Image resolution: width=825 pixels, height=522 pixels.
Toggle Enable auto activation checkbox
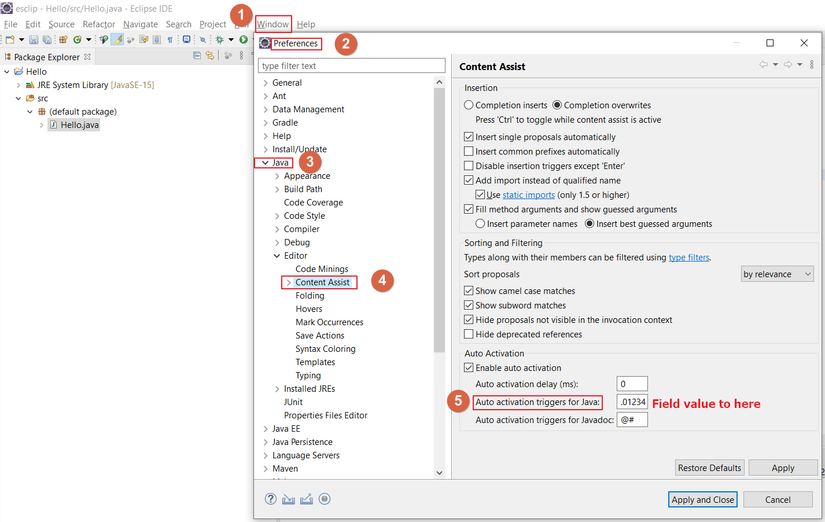point(469,368)
